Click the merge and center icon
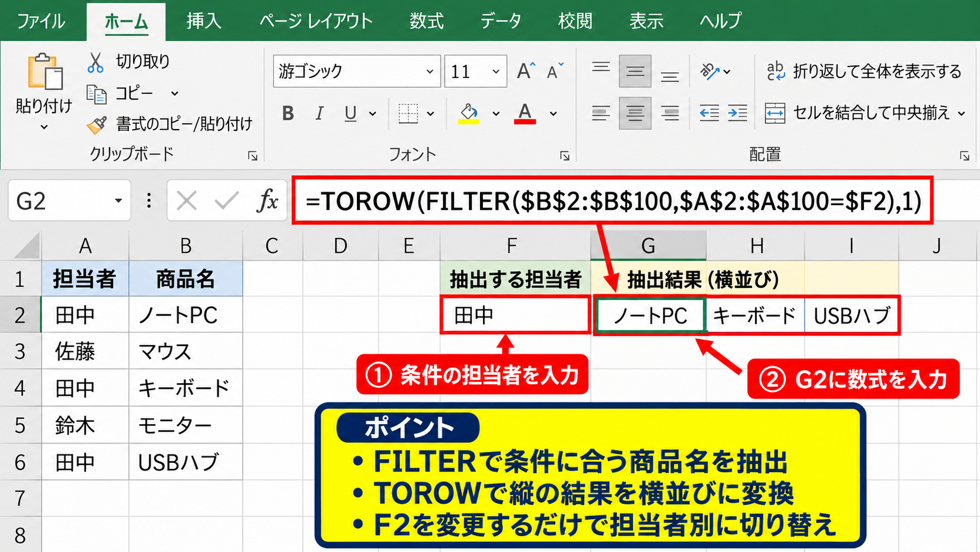 [775, 113]
